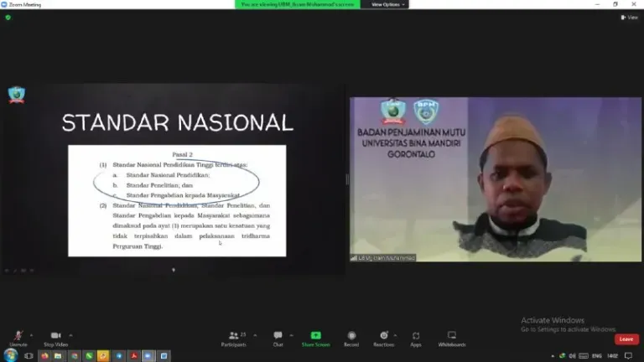
Task: Open the Participants panel
Action: click(234, 337)
